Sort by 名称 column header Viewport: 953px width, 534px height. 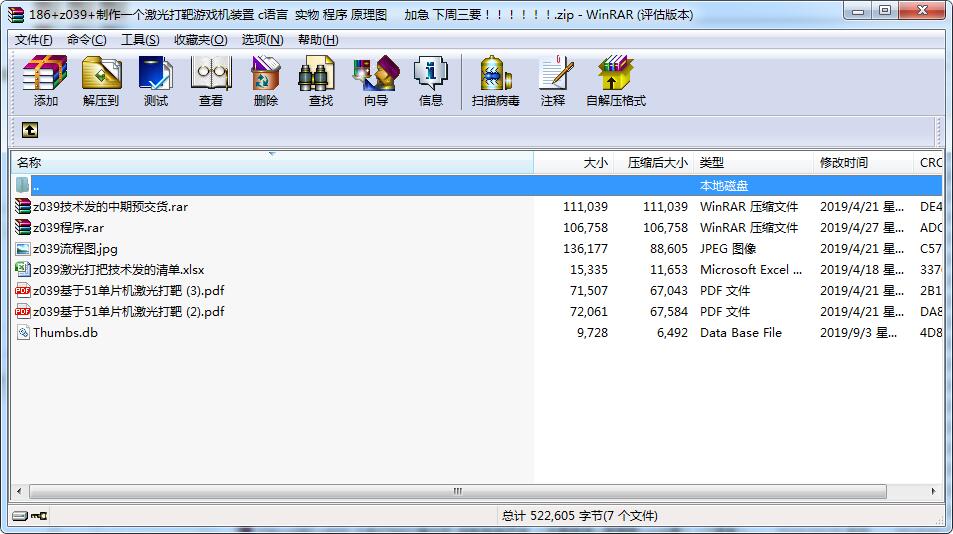pos(272,162)
